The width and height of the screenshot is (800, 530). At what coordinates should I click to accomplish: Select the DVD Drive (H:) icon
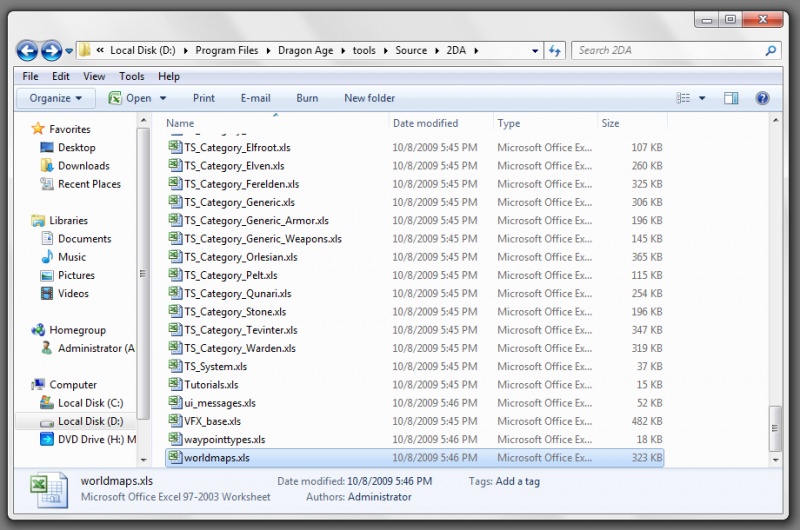[x=47, y=439]
